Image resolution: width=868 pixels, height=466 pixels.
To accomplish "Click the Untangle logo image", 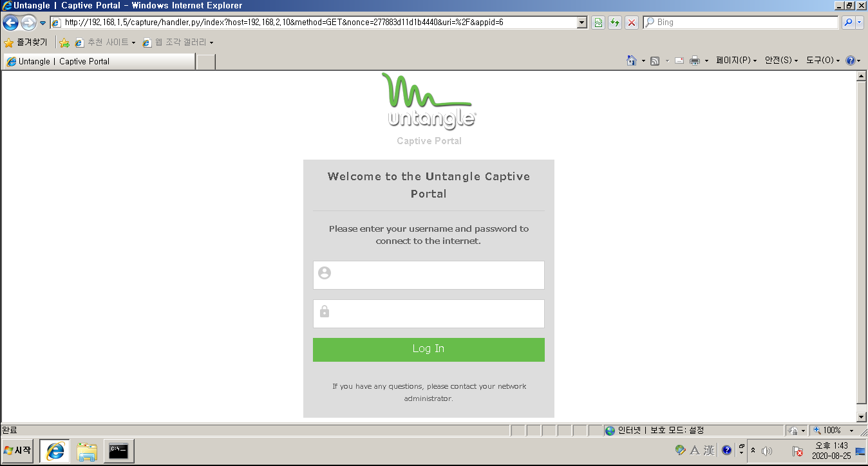I will pyautogui.click(x=429, y=101).
